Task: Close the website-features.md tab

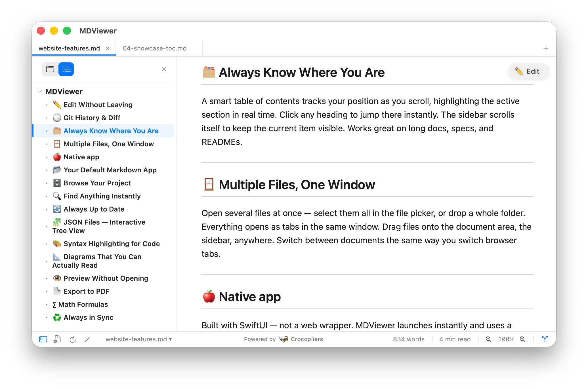Action: pos(108,48)
